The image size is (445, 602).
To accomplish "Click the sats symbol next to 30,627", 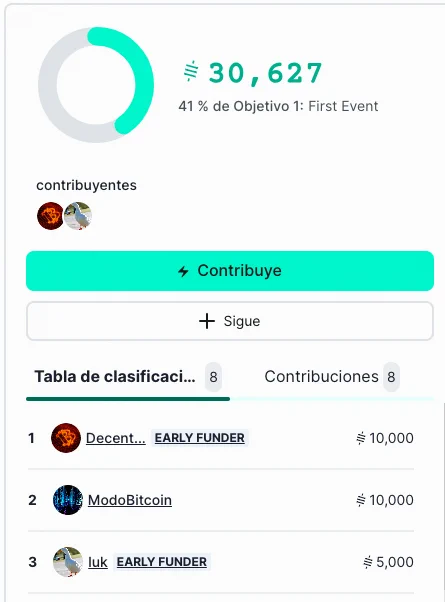I will pyautogui.click(x=191, y=71).
